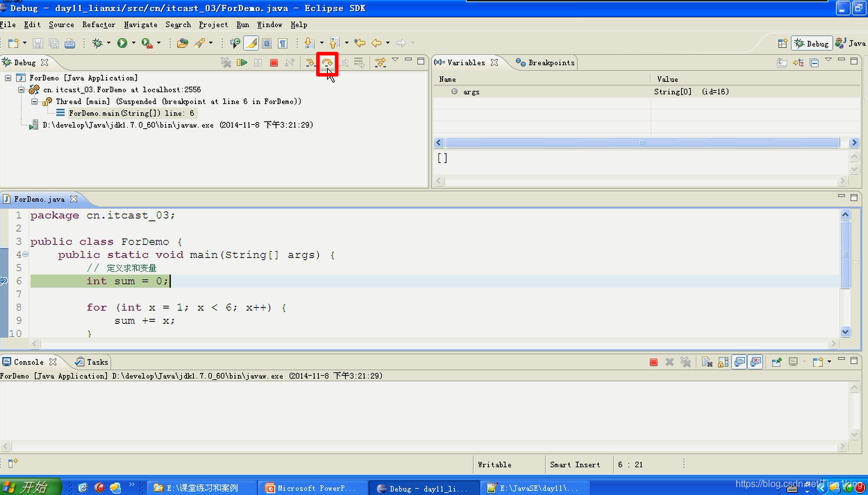Screen dimensions: 868x495
Task: Click the Console Clear Console icon
Action: [x=707, y=362]
